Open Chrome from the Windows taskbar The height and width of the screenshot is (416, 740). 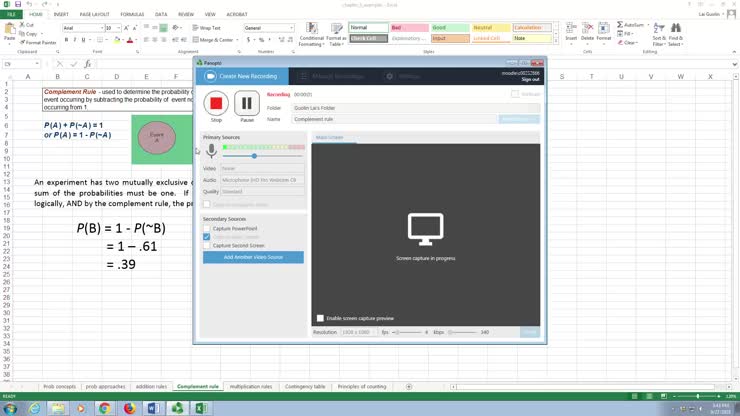[104, 408]
